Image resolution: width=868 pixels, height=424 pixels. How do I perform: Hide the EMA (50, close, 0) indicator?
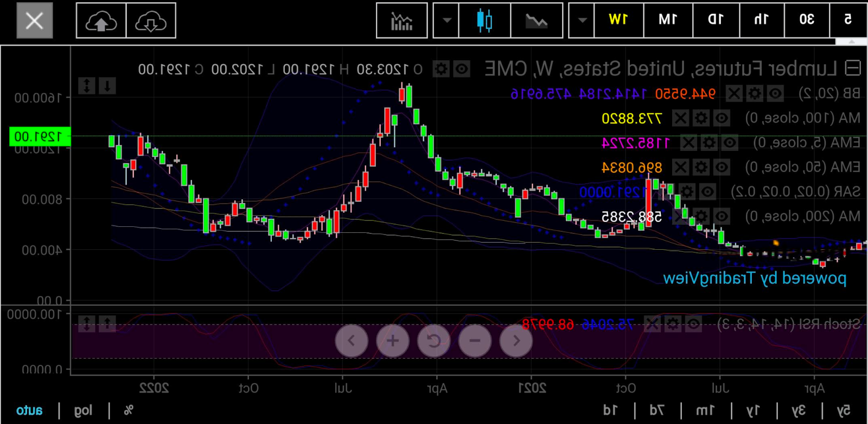pos(722,167)
